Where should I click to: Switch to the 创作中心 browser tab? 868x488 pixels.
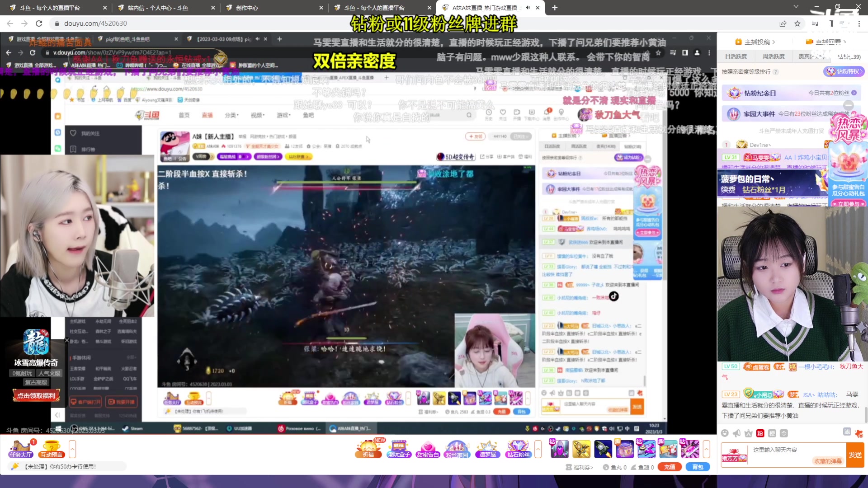click(x=274, y=8)
